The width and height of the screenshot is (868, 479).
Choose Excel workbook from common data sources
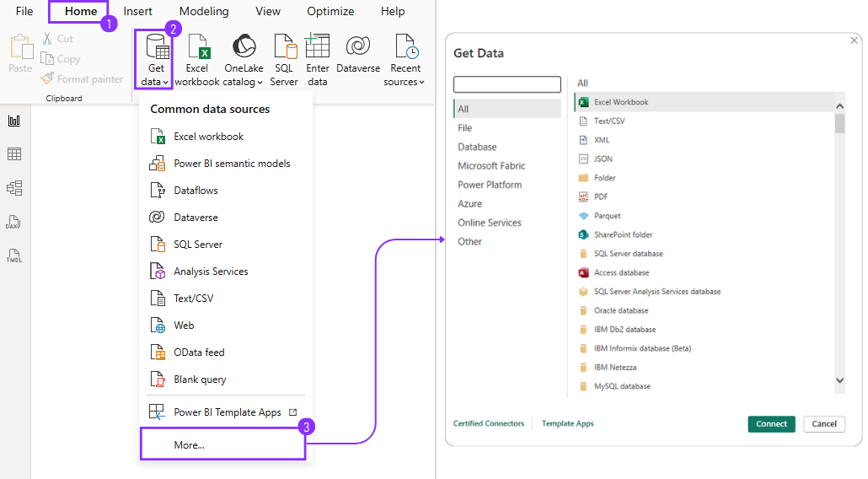(x=227, y=137)
